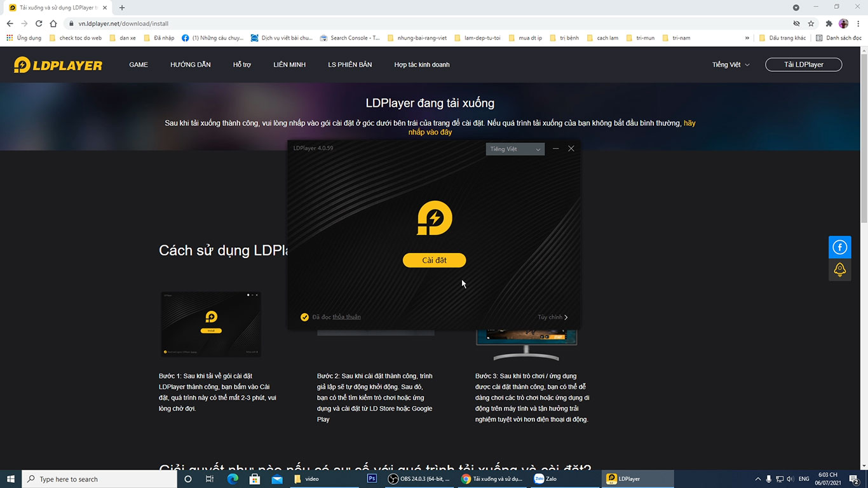Open installer language dropdown 'Tiếng Việt'
This screenshot has height=488, width=868.
[515, 149]
